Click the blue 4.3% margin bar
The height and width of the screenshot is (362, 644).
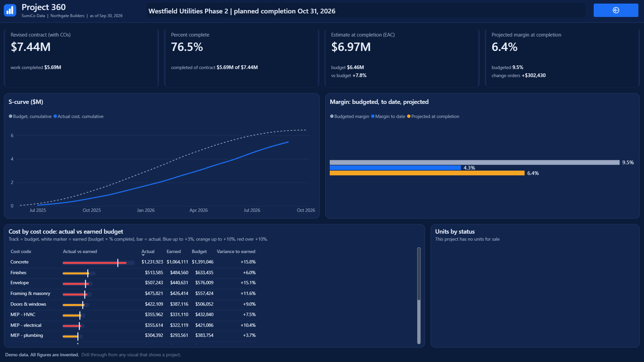pos(395,168)
